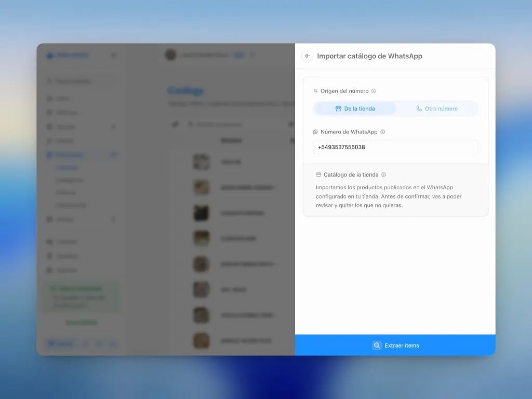Select the De la tienda option
The image size is (532, 399).
pos(355,109)
